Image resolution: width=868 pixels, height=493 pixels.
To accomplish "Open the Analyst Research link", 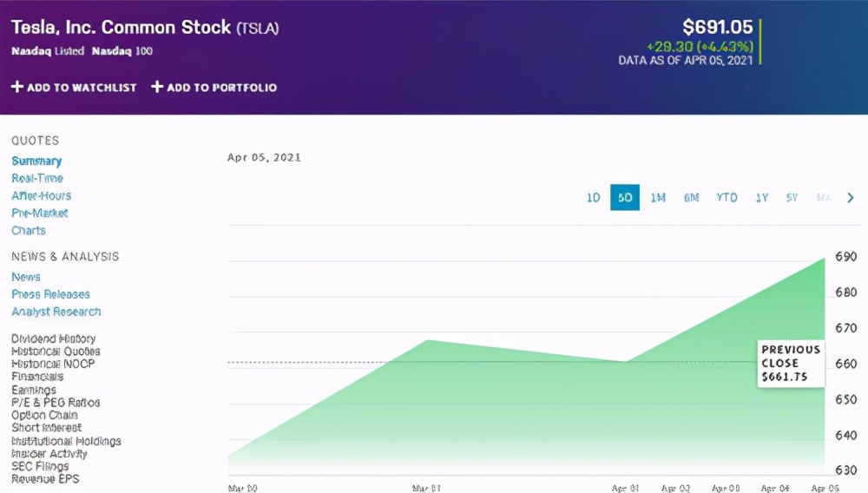I will (56, 312).
